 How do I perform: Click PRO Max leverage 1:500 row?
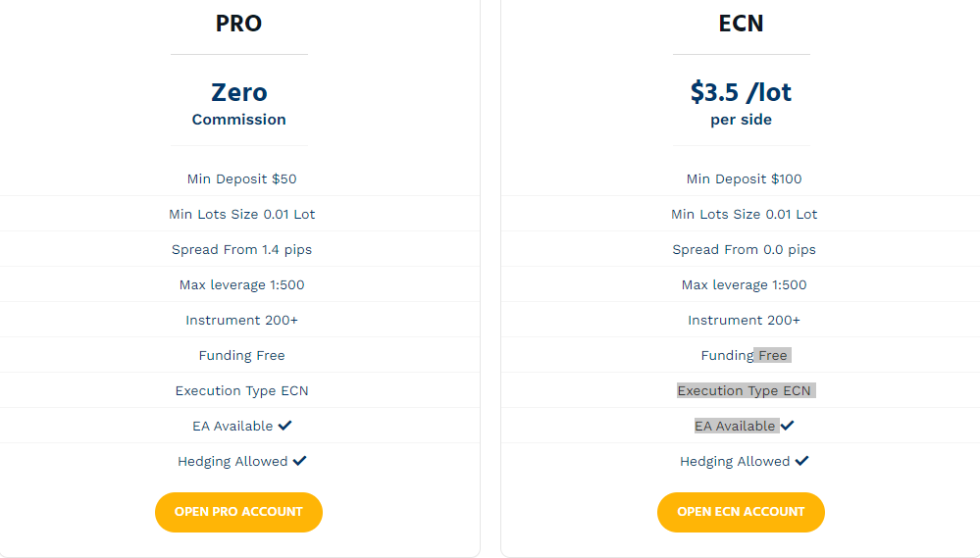tap(242, 285)
